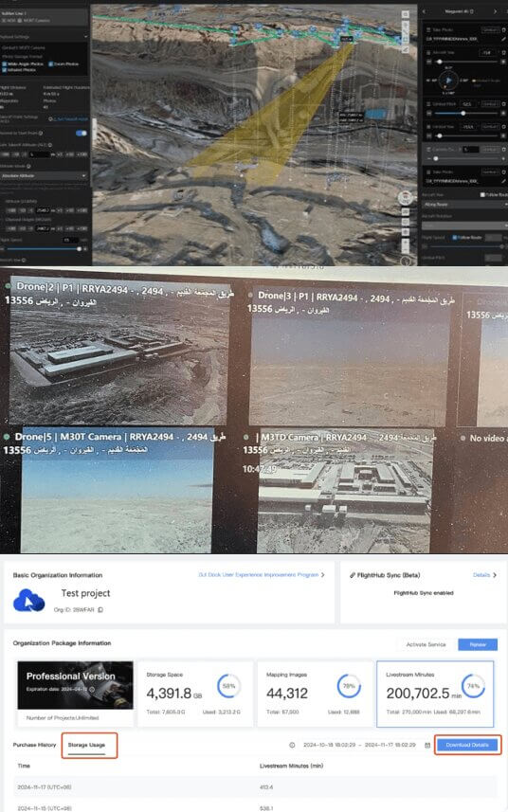
Task: Click the waypoint marker label on the map
Action: click(347, 38)
